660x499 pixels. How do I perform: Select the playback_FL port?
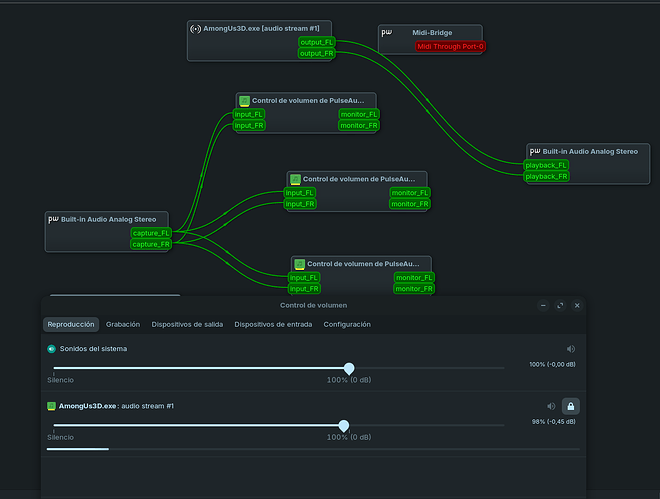pyautogui.click(x=546, y=165)
